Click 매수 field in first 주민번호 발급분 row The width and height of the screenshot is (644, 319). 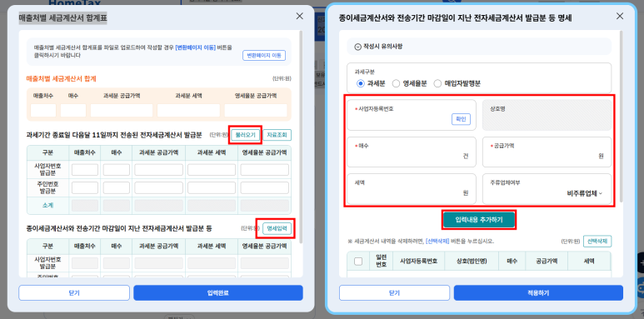(x=117, y=187)
